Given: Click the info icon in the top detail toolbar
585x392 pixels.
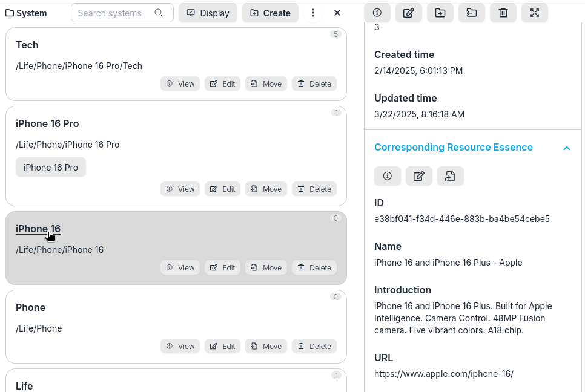Looking at the screenshot, I should point(377,13).
